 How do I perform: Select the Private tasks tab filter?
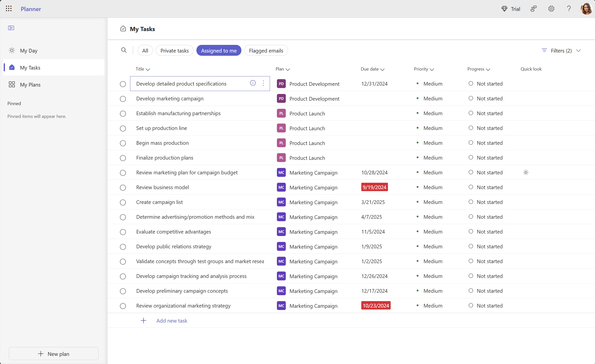(x=175, y=51)
